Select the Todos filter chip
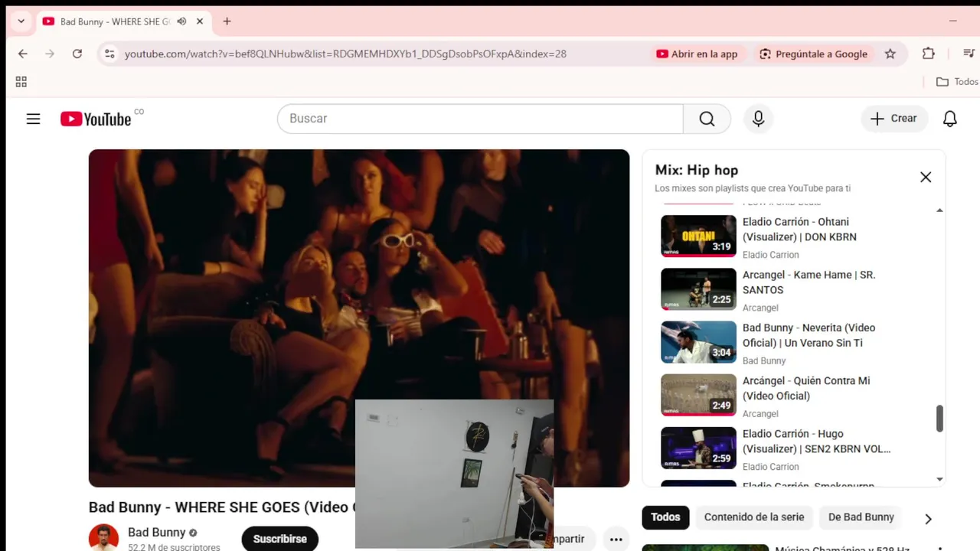 coord(665,517)
